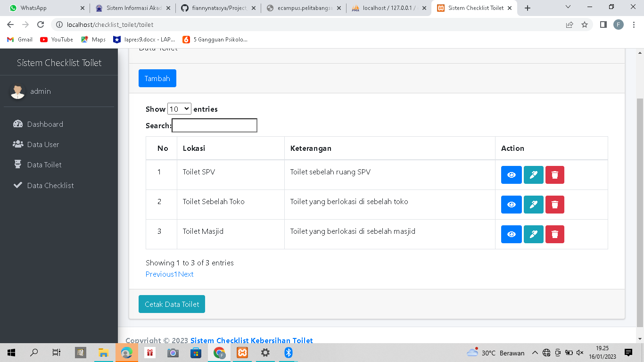The height and width of the screenshot is (362, 644).
Task: Click the Bluetooth taskbar icon
Action: click(x=289, y=353)
